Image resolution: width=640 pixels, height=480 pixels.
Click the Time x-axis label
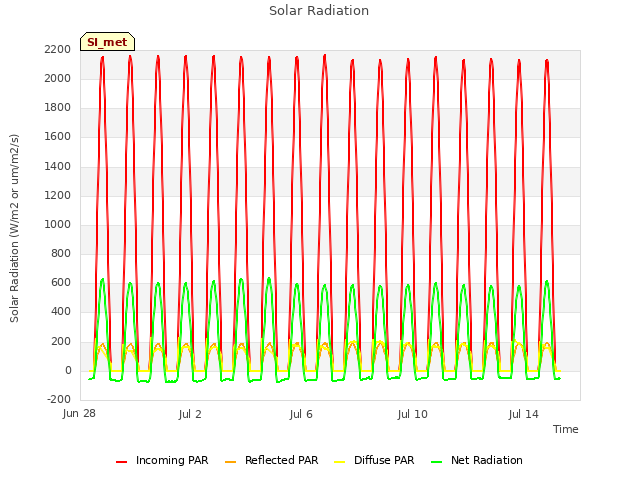tap(565, 429)
